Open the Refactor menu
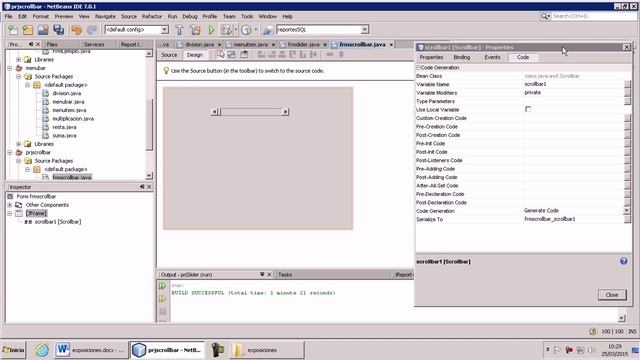The width and height of the screenshot is (640, 360). 151,16
